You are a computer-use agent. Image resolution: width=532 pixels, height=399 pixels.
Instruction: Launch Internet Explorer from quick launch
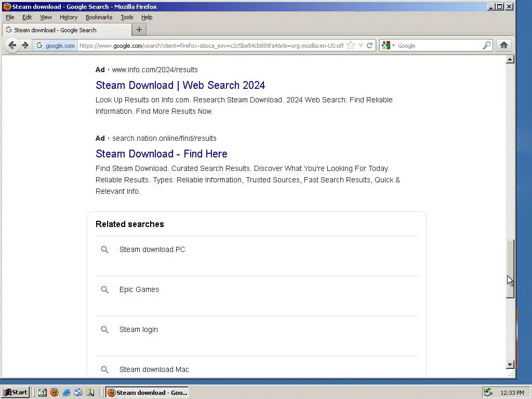(x=66, y=393)
